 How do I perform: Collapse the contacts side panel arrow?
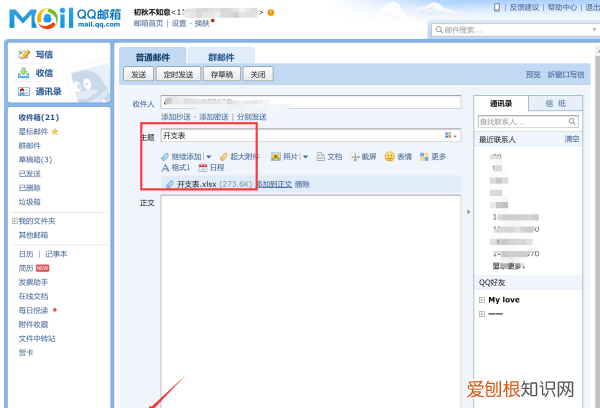click(x=468, y=212)
